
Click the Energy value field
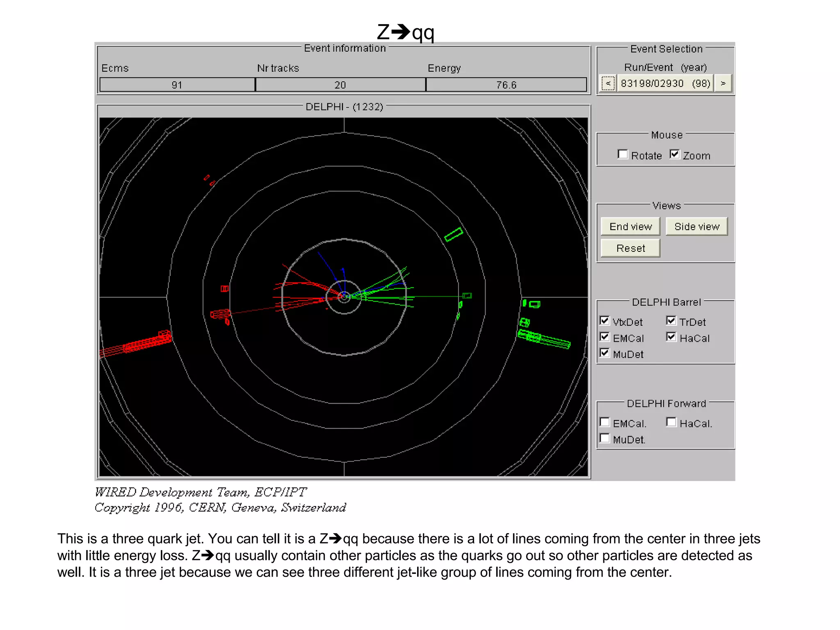pyautogui.click(x=506, y=85)
